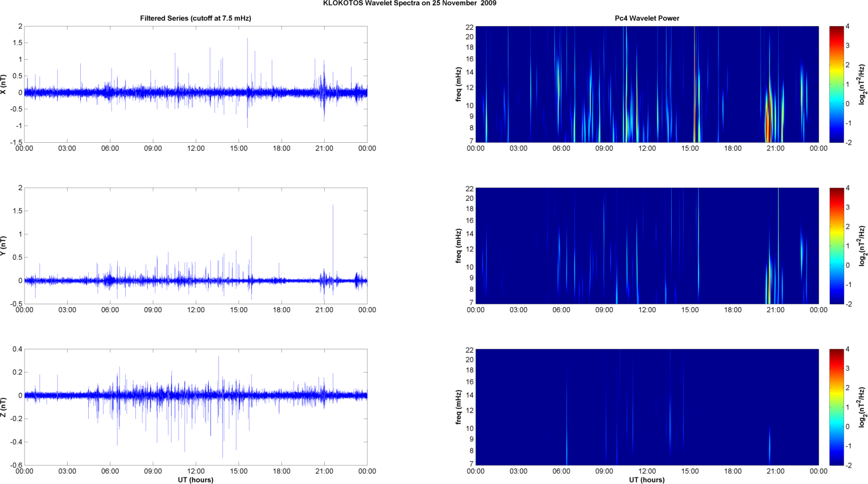
Task: Click the 12:00 tick under the X series plot
Action: tap(196, 148)
